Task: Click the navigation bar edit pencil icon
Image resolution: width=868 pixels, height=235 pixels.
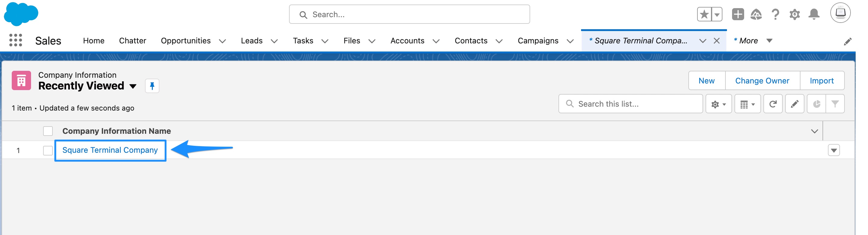Action: [848, 41]
